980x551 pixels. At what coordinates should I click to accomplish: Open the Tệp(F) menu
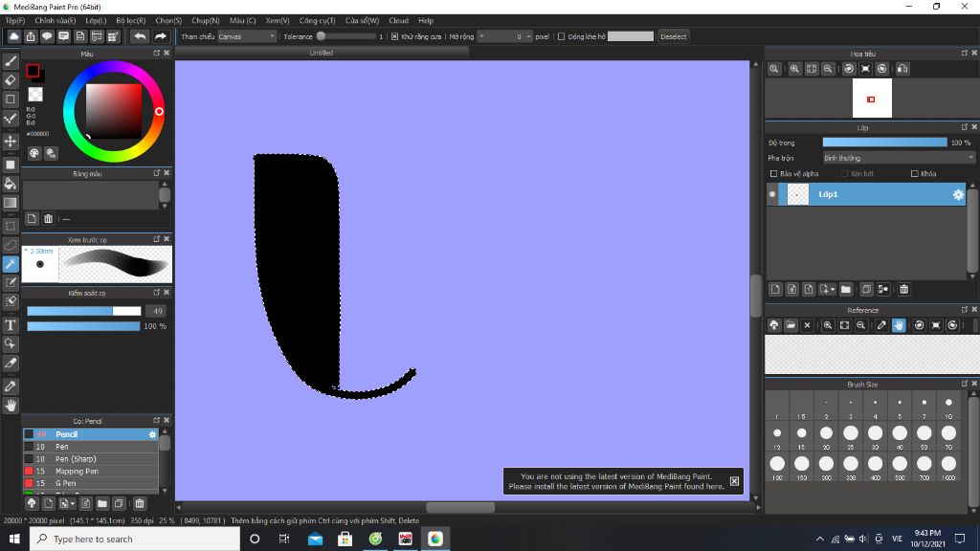(x=15, y=21)
